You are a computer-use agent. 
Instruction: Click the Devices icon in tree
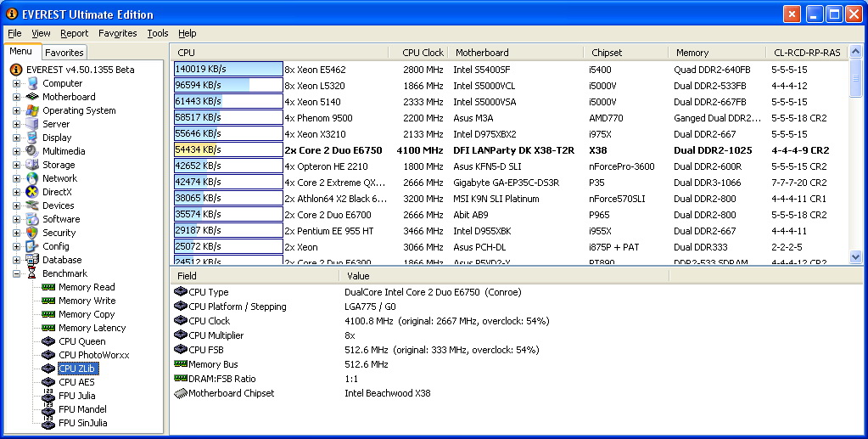(x=32, y=205)
